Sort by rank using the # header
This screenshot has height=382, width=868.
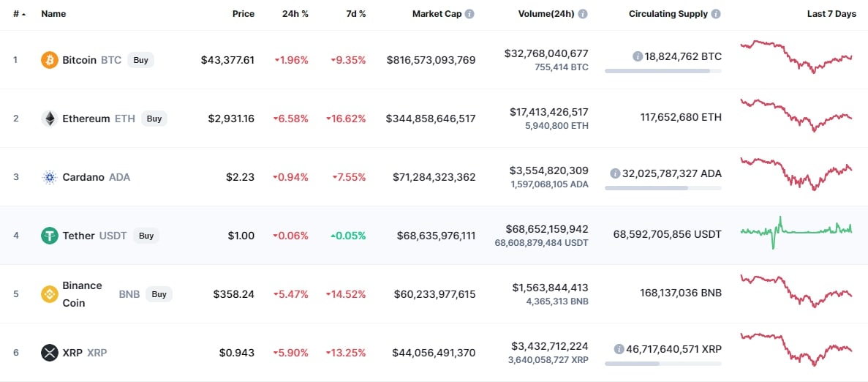pos(19,14)
